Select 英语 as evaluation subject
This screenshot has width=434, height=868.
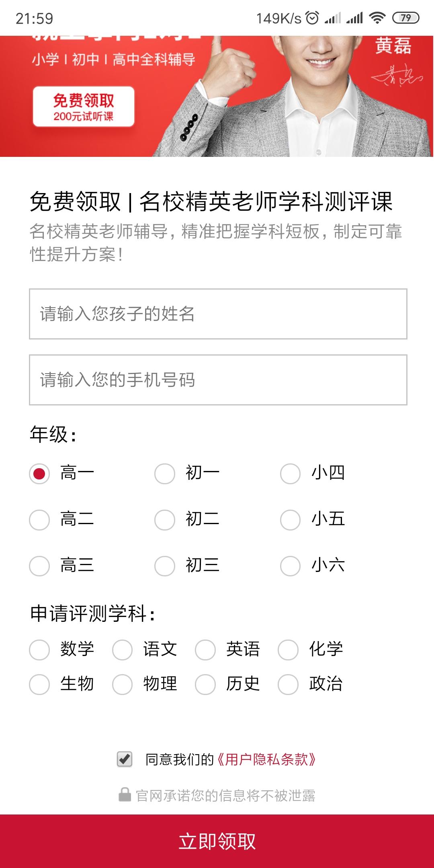[x=205, y=650]
